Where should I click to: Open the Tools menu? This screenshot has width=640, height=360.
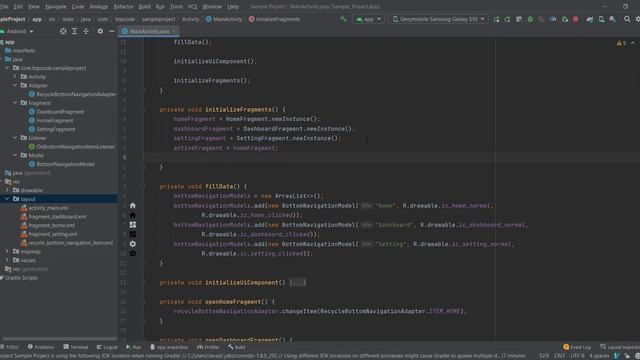tap(176, 7)
